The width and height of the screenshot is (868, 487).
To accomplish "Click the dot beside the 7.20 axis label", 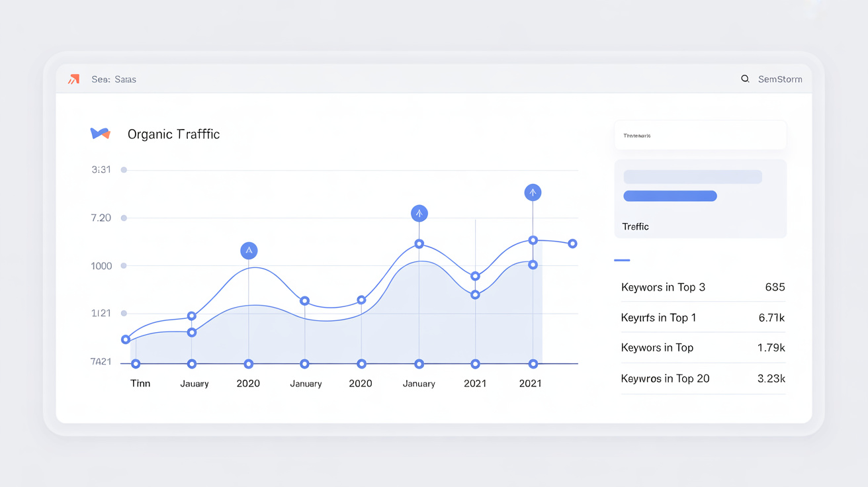I will 124,218.
